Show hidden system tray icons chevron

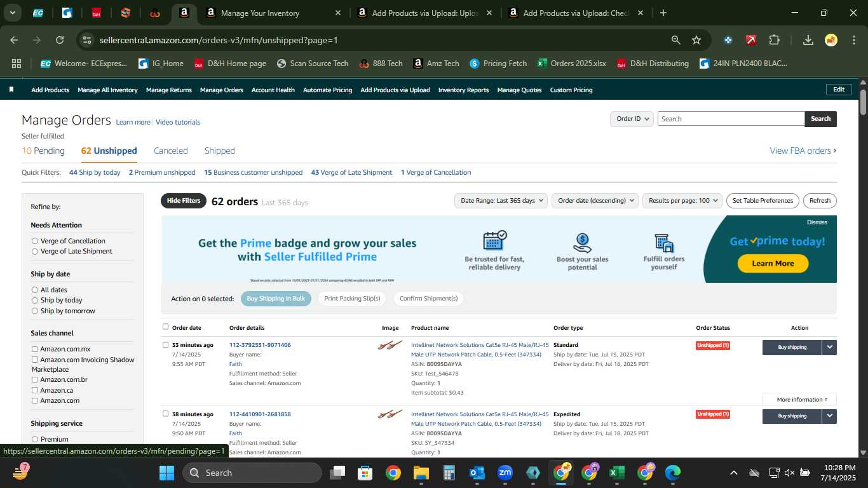[x=733, y=473]
